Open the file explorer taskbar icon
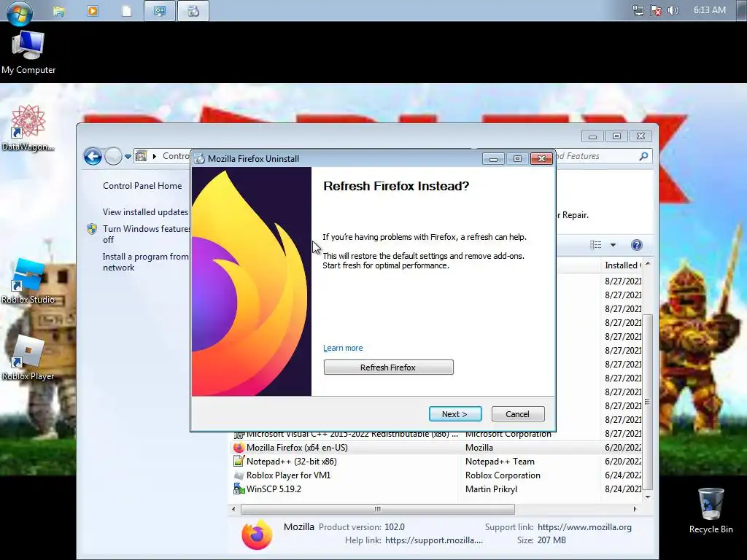The width and height of the screenshot is (747, 560). point(58,11)
